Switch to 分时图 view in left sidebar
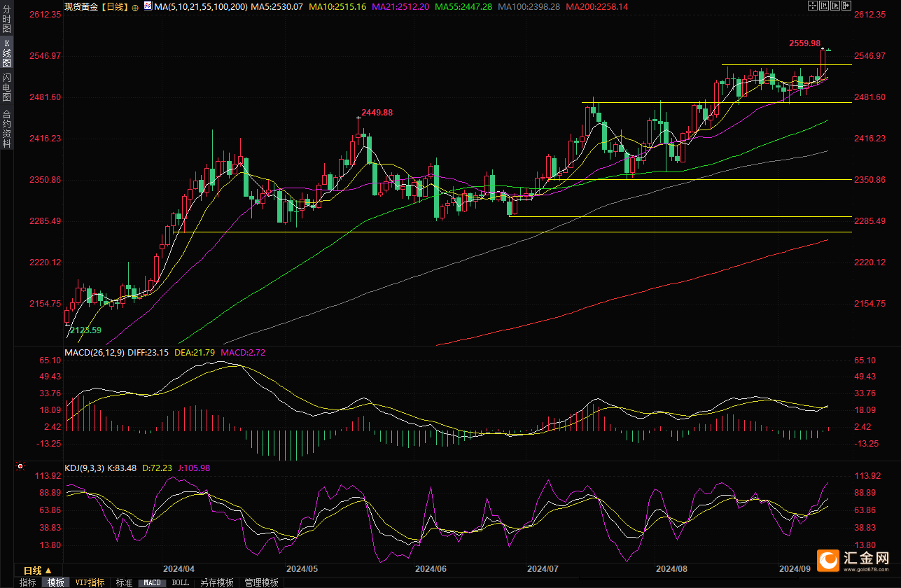Image resolution: width=901 pixels, height=588 pixels. point(6,17)
